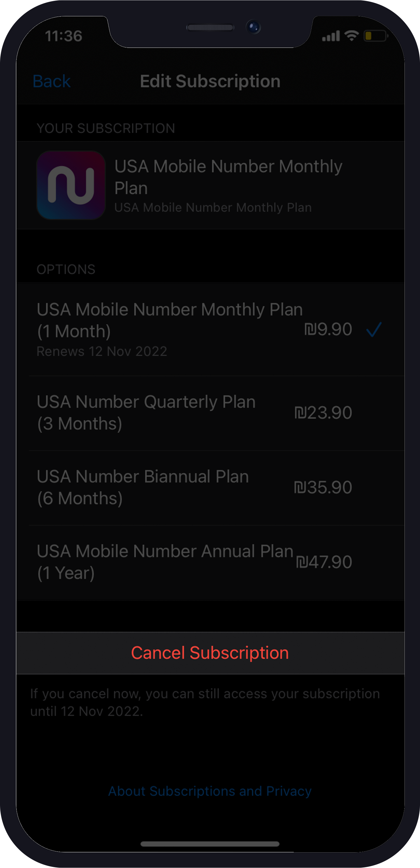Click the blue checkmark beside ₪9.90

[x=374, y=330]
